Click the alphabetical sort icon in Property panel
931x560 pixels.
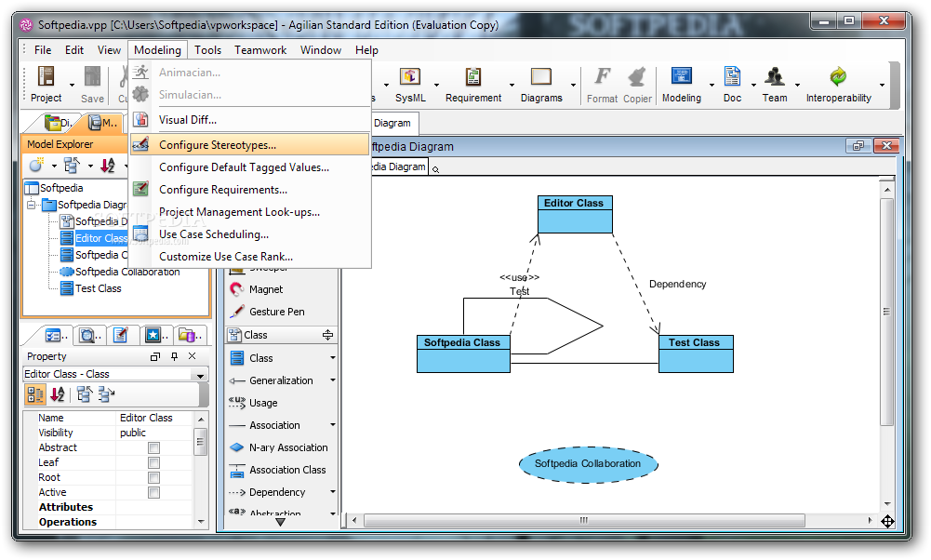coord(58,394)
